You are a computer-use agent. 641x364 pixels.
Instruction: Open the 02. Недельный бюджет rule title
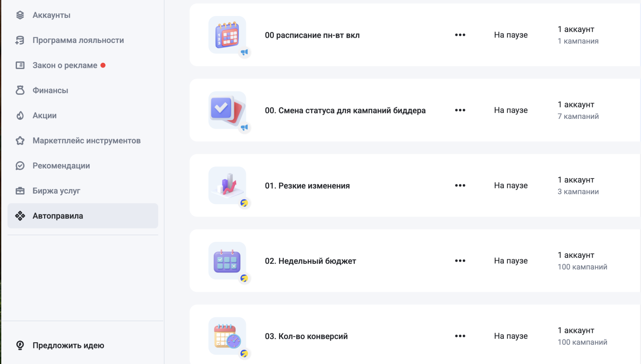pyautogui.click(x=310, y=261)
